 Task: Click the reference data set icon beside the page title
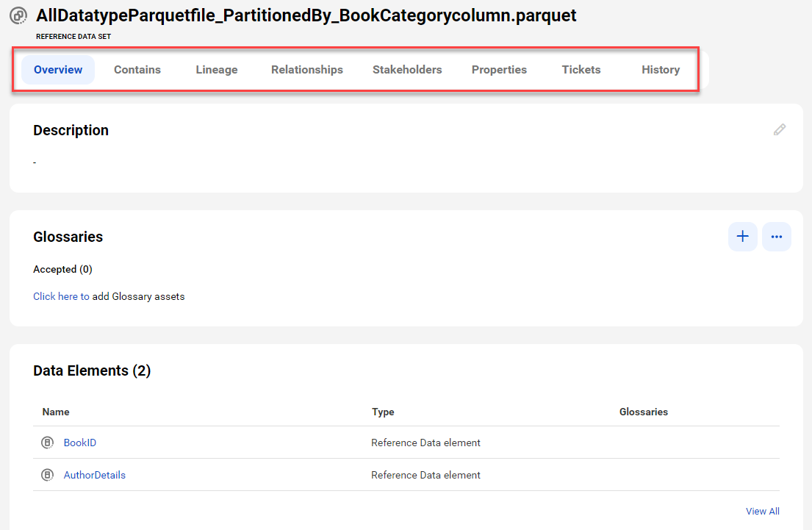point(18,15)
